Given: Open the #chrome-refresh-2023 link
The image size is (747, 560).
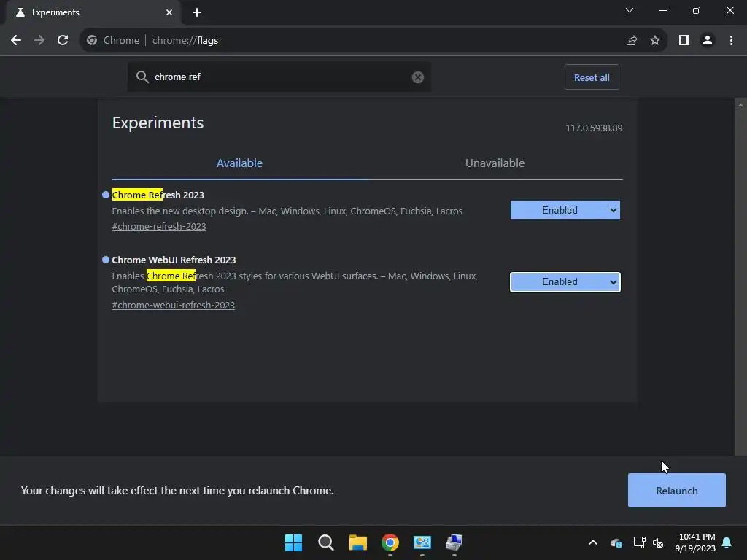Looking at the screenshot, I should click(159, 227).
